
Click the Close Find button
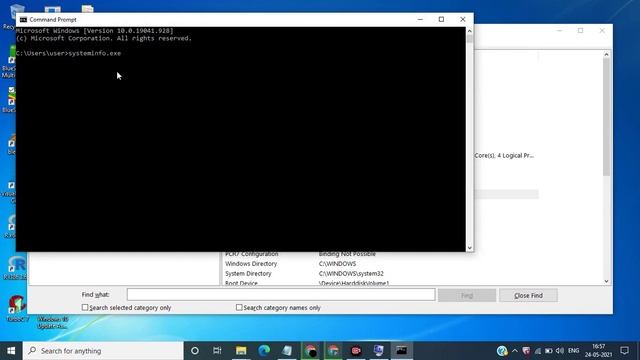click(x=528, y=295)
